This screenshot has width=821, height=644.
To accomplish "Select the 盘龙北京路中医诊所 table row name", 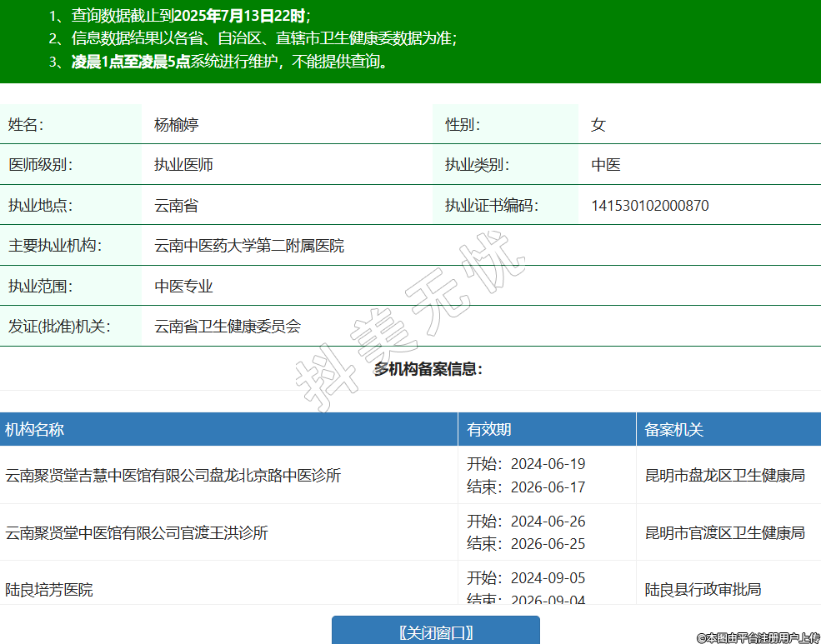I will pos(173,476).
